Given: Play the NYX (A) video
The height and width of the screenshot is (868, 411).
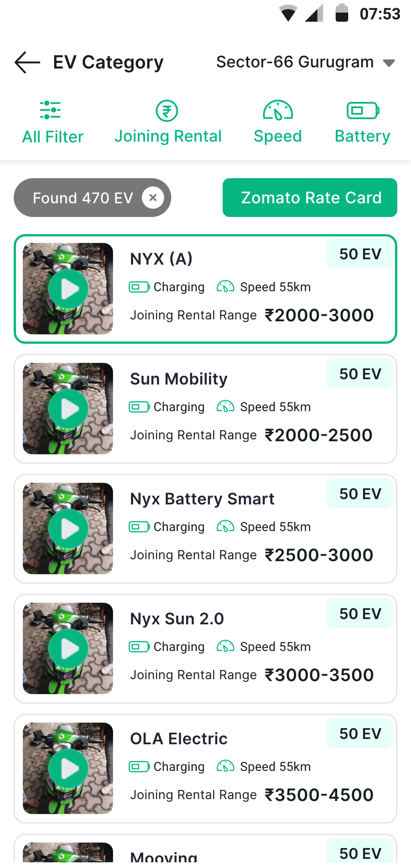Looking at the screenshot, I should [68, 289].
